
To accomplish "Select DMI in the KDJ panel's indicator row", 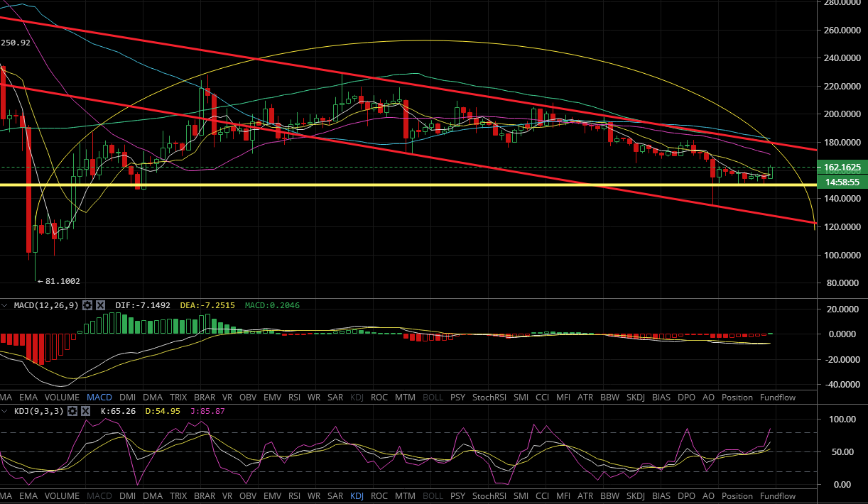I will tap(128, 495).
